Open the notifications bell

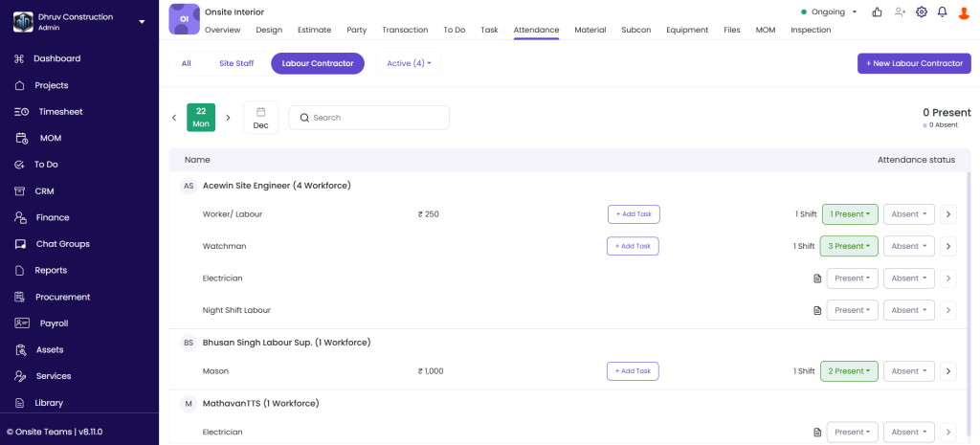943,12
